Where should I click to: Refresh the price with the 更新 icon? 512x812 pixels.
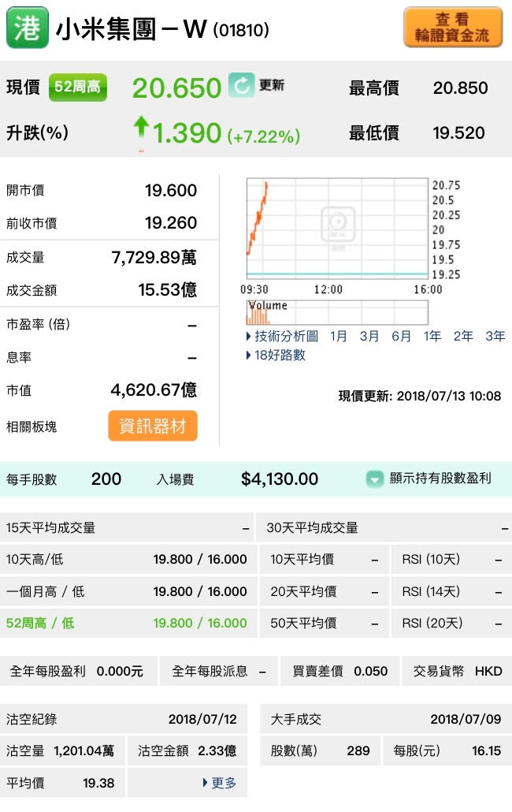click(x=242, y=85)
